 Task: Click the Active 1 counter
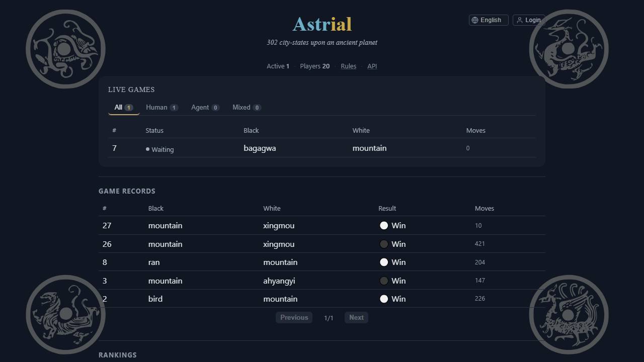278,66
